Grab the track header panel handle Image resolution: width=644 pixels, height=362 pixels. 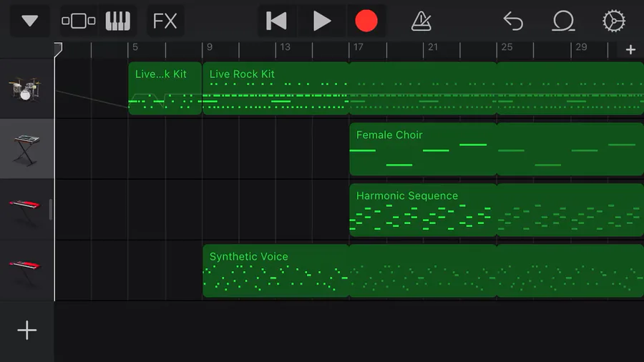tap(51, 210)
